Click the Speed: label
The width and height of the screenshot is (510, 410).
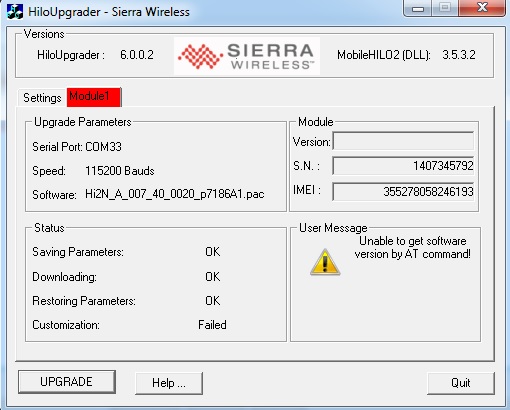pyautogui.click(x=49, y=171)
